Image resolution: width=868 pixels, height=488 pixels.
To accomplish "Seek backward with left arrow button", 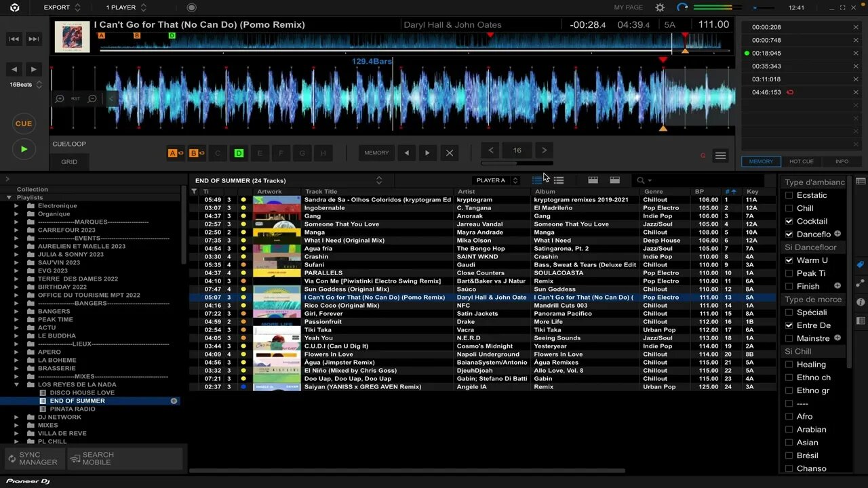I will [x=14, y=70].
